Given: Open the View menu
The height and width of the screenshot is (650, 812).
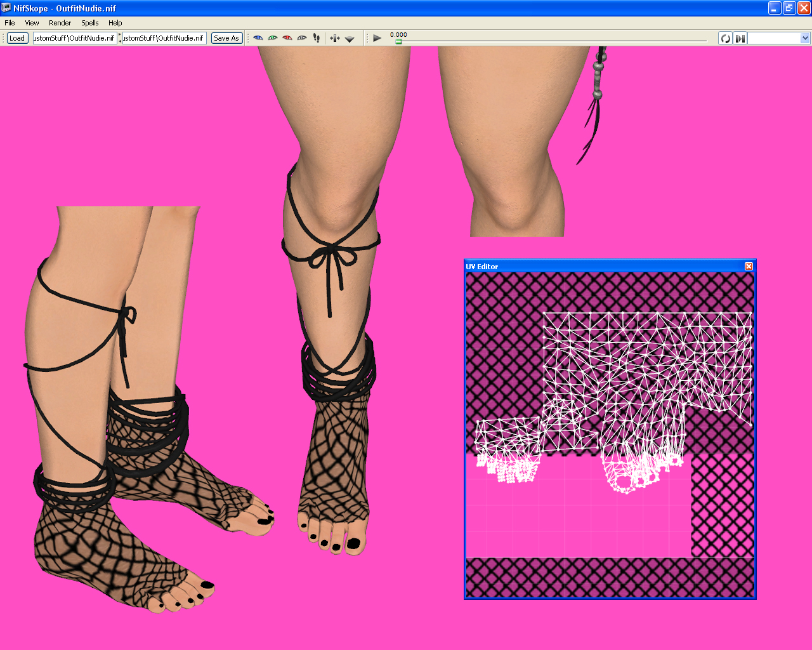Looking at the screenshot, I should click(x=32, y=23).
